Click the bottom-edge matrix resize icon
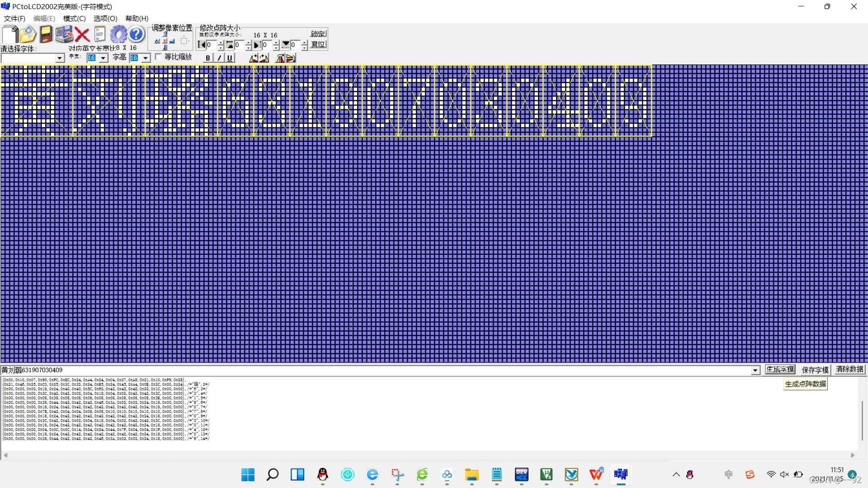 point(286,45)
